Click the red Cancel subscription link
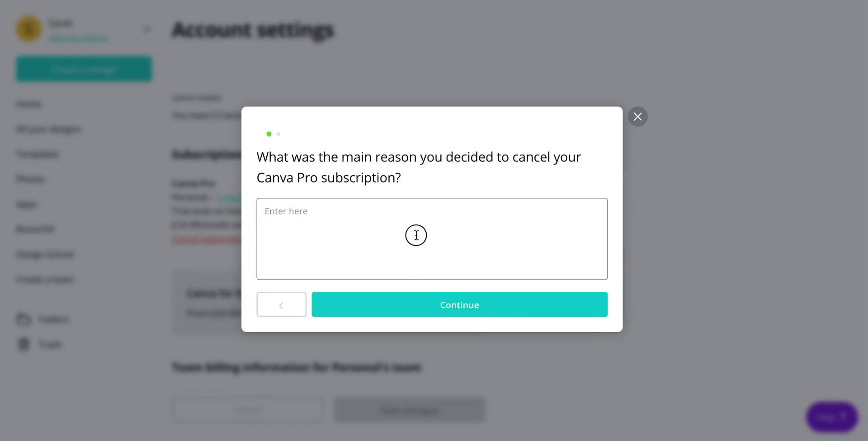The width and height of the screenshot is (868, 441). [x=204, y=239]
